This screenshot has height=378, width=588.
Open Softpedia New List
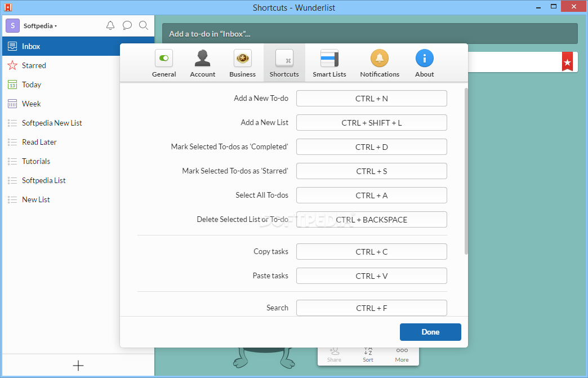click(x=61, y=123)
